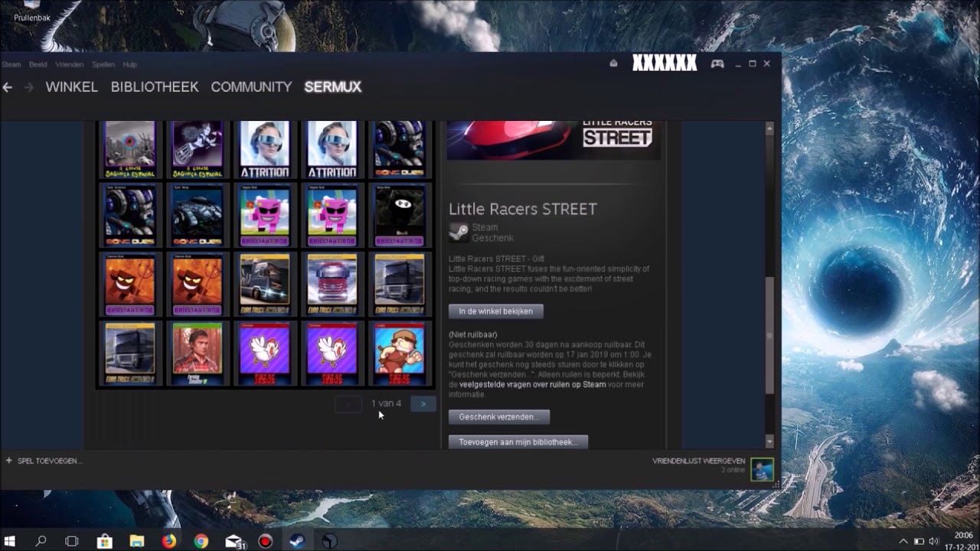The width and height of the screenshot is (980, 551).
Task: Go to next inventory page
Action: coord(423,404)
